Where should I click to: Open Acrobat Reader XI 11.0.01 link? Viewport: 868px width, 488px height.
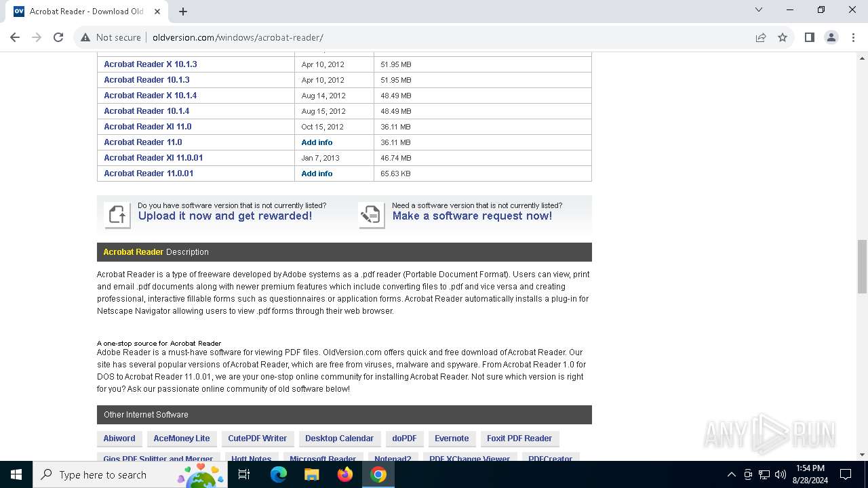(153, 158)
